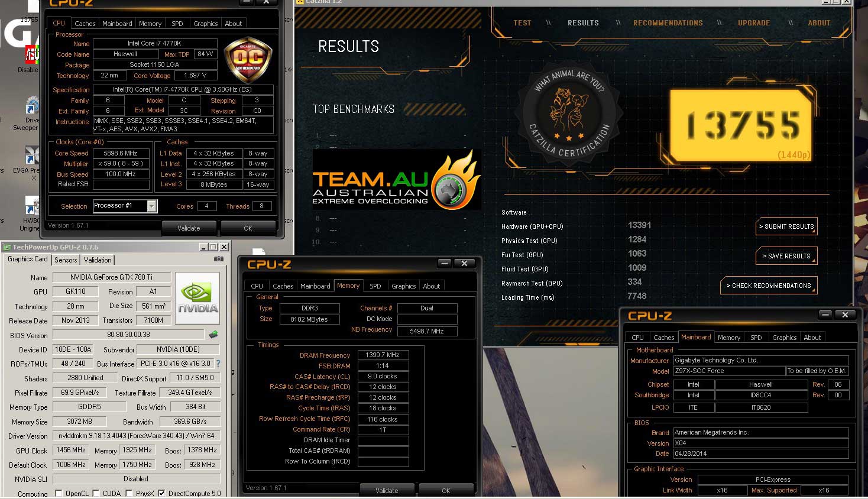Click the Multiplier x 59.0 value
The image size is (868, 499).
(121, 164)
